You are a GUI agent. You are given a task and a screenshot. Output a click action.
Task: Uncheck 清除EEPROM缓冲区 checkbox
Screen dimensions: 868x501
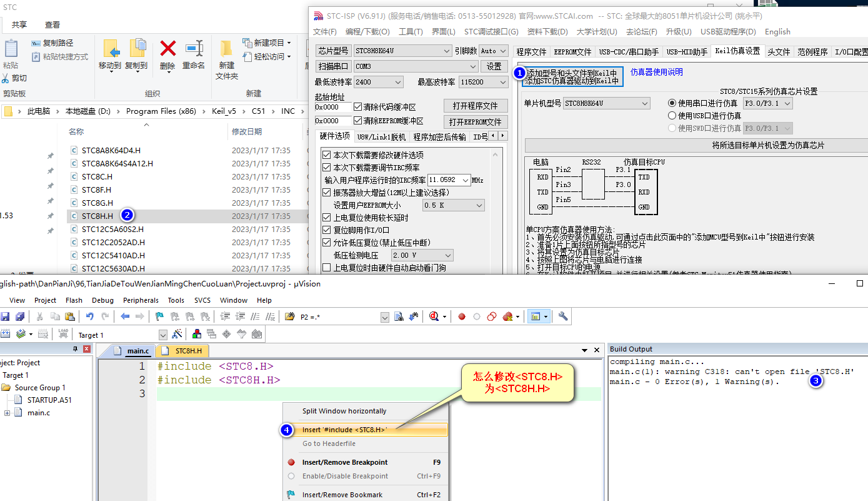point(357,121)
